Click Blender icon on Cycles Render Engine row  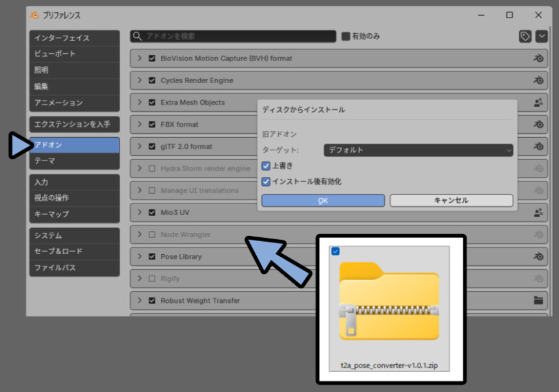(538, 81)
